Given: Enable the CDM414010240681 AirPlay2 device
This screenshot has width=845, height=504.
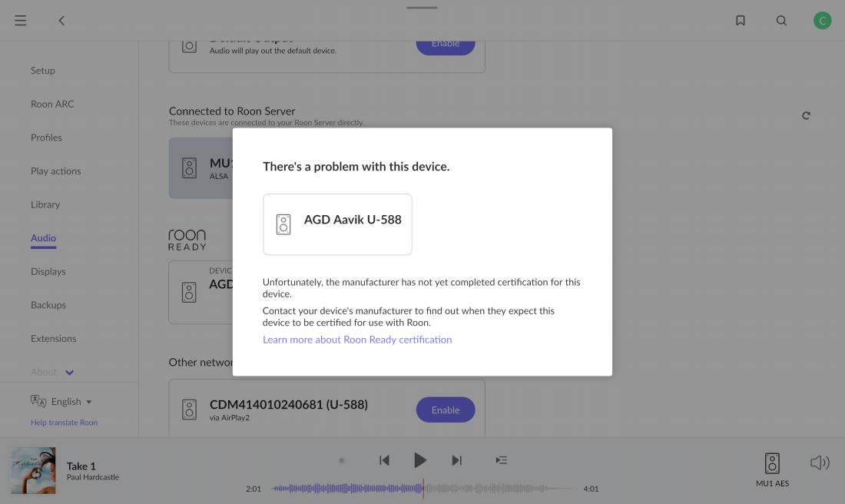Looking at the screenshot, I should coord(445,409).
